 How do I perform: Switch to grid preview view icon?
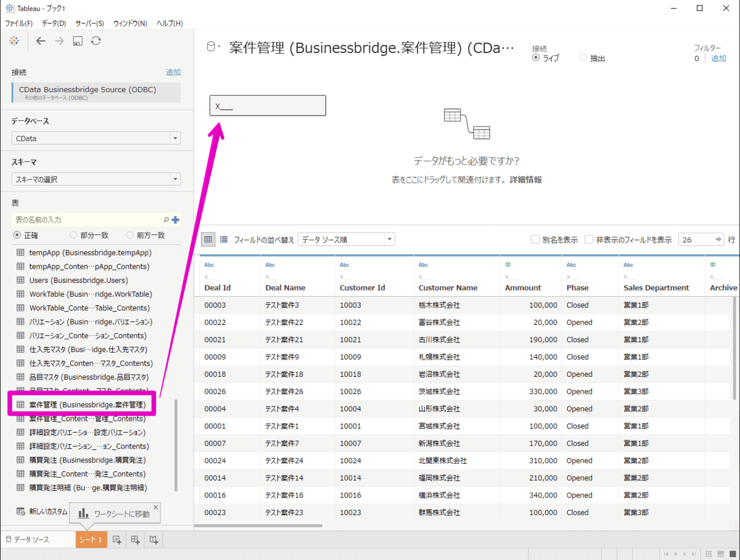click(208, 239)
